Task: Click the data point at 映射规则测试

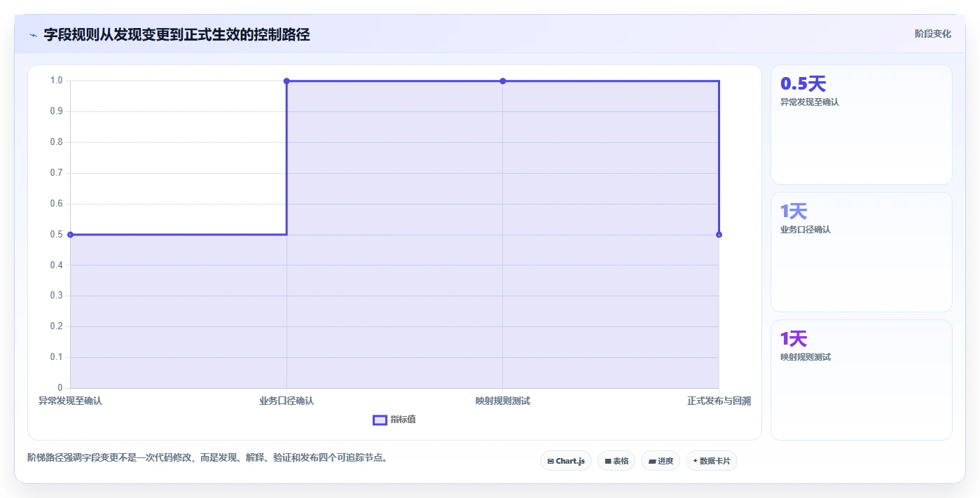Action: click(503, 81)
